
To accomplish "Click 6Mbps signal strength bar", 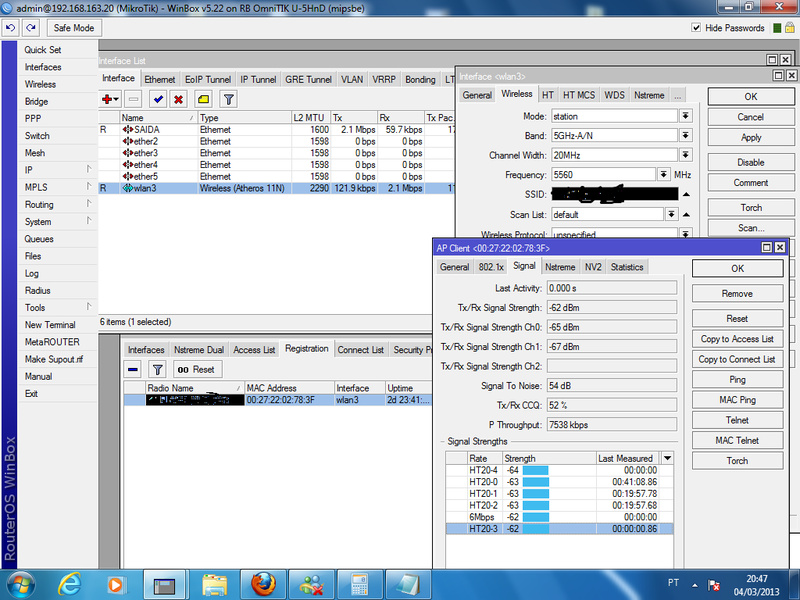I will [535, 517].
